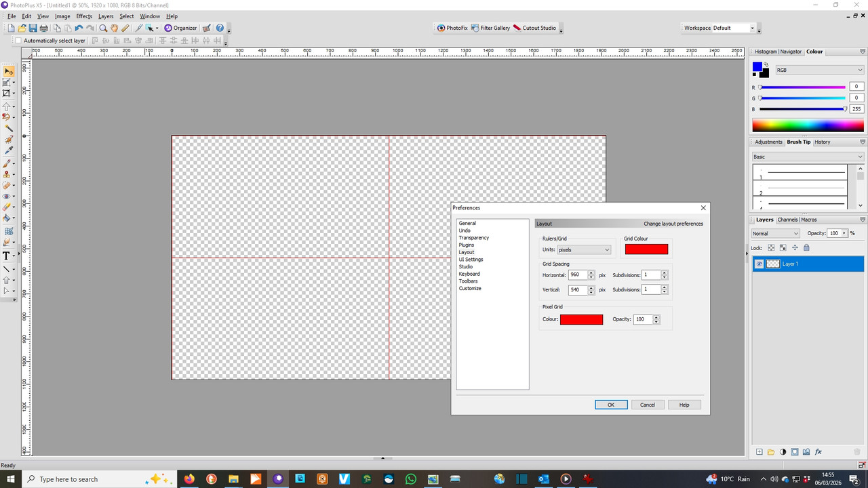Click the blue foreground colour swatch
The width and height of the screenshot is (868, 488).
[757, 66]
